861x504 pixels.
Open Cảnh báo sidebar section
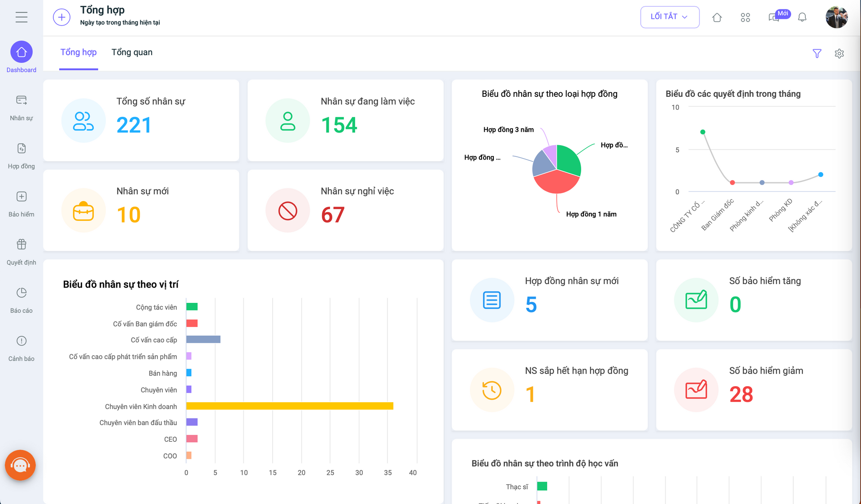[21, 349]
